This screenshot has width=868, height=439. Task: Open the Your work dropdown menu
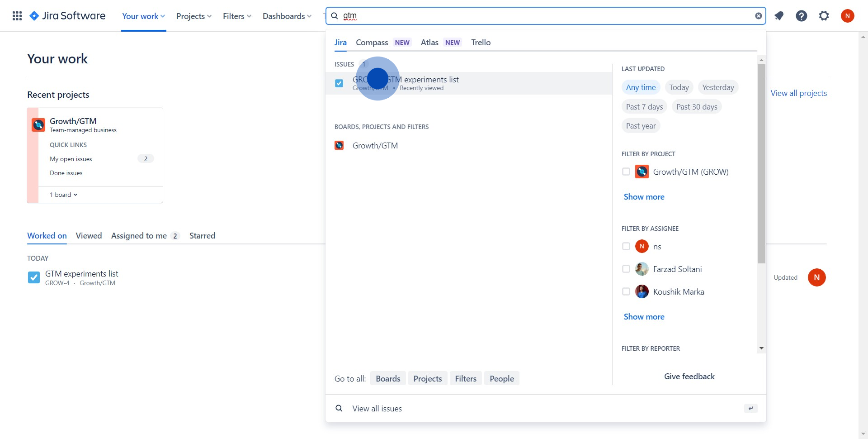pos(144,16)
